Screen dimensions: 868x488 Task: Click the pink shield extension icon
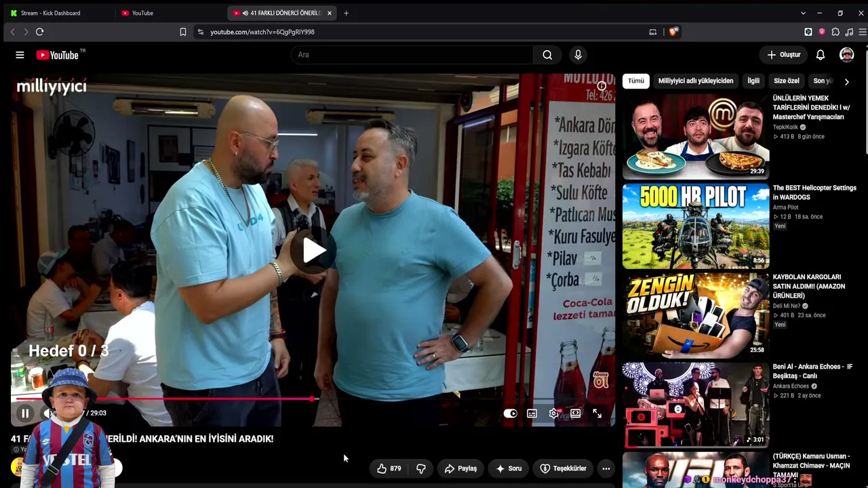pyautogui.click(x=822, y=32)
